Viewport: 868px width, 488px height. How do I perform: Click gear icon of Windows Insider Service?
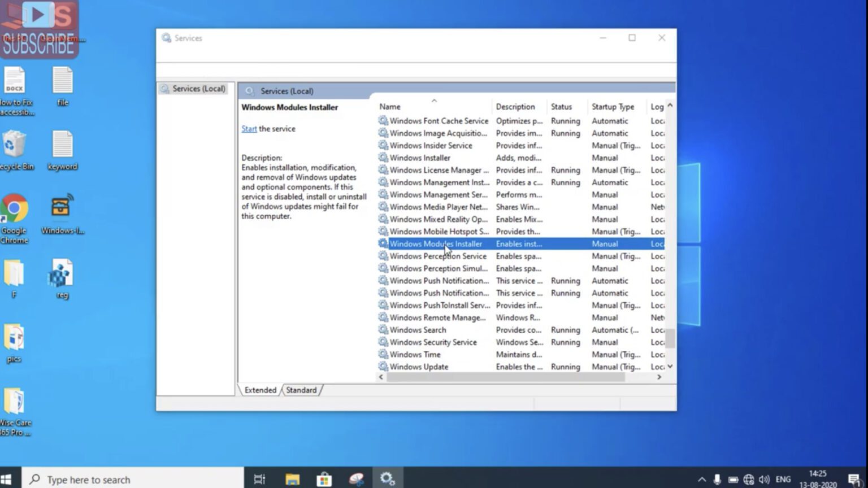pyautogui.click(x=383, y=146)
